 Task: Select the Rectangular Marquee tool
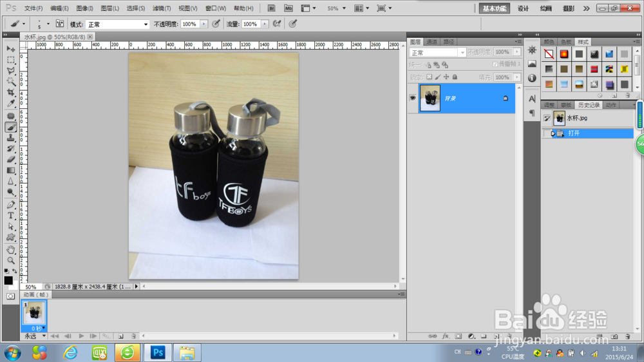point(11,60)
